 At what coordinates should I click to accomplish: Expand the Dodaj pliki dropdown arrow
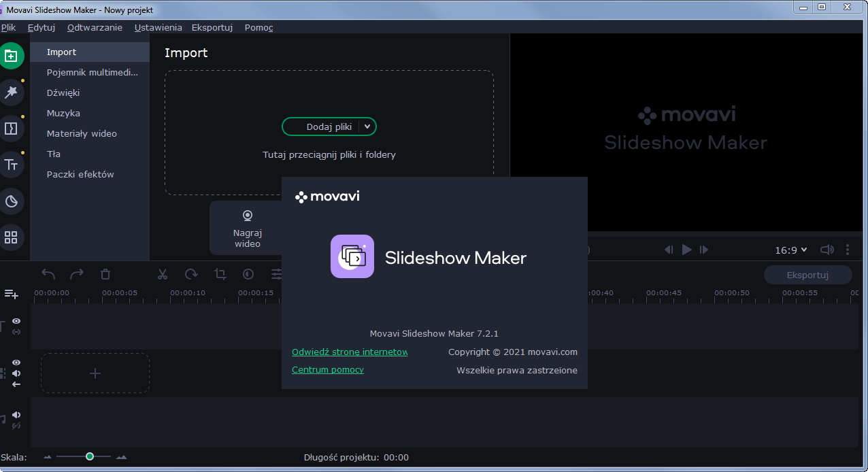367,127
